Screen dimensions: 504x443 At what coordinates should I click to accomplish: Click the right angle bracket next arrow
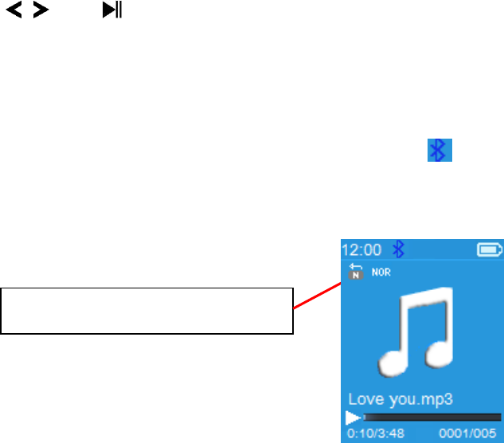pyautogui.click(x=41, y=10)
